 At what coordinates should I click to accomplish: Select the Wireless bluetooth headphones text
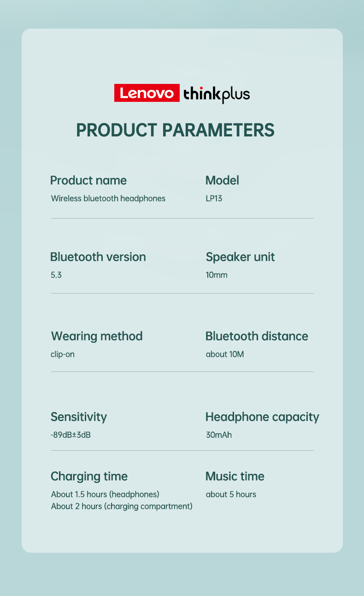pyautogui.click(x=108, y=199)
